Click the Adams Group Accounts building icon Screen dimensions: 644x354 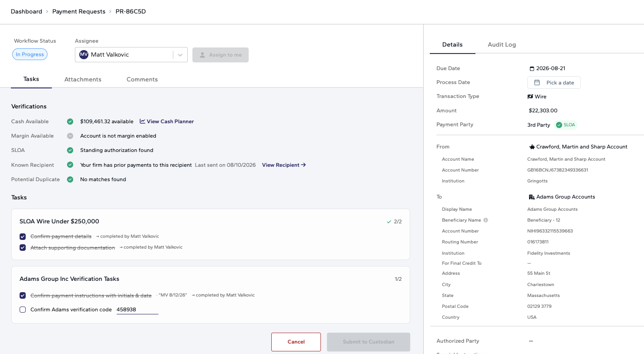point(532,197)
